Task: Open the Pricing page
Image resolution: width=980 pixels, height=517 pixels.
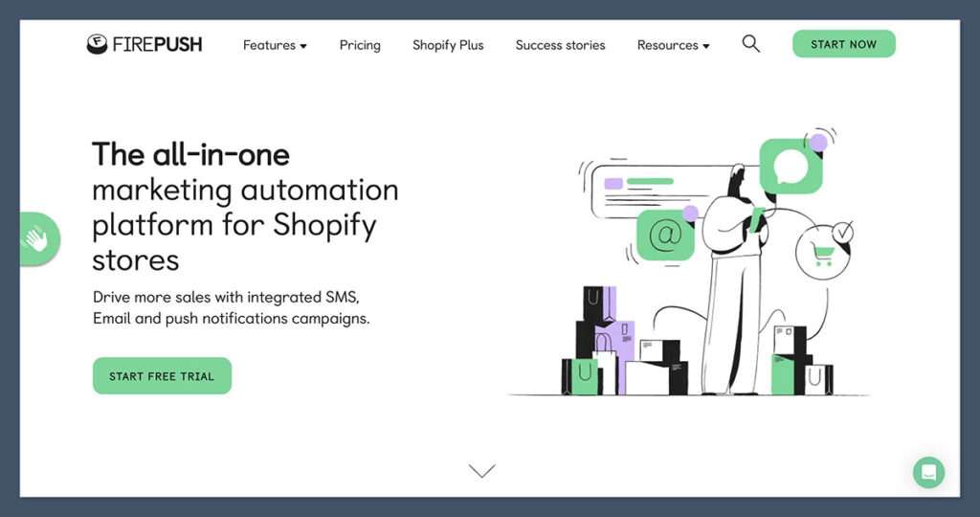Action: tap(360, 45)
